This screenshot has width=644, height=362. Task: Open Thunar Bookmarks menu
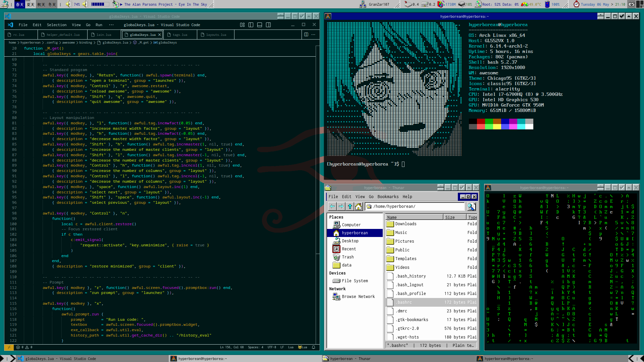coord(388,197)
